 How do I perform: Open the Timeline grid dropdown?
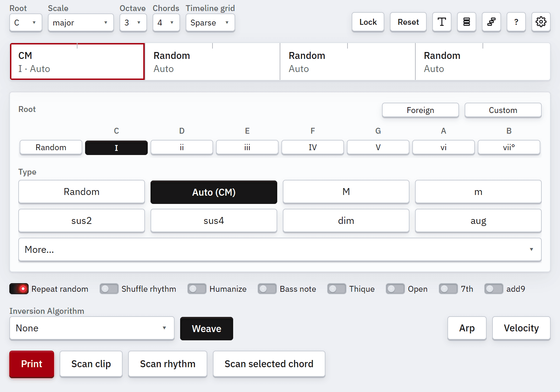[x=210, y=23]
